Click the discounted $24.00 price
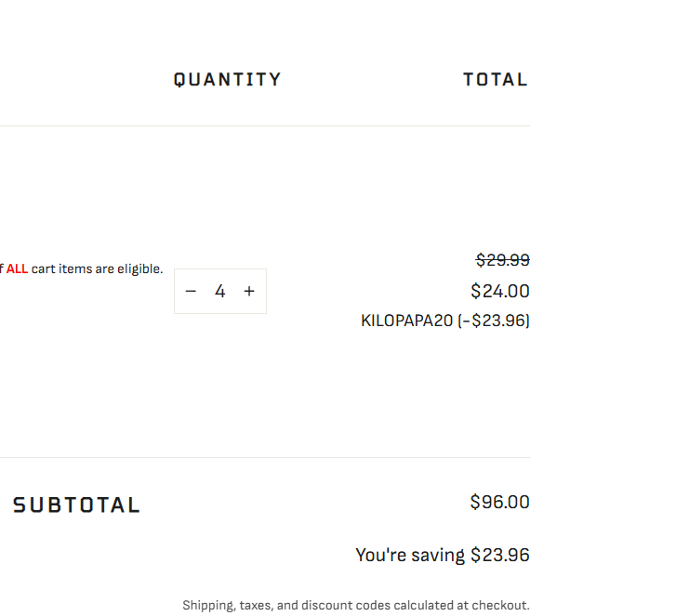The height and width of the screenshot is (616, 676). (x=500, y=291)
